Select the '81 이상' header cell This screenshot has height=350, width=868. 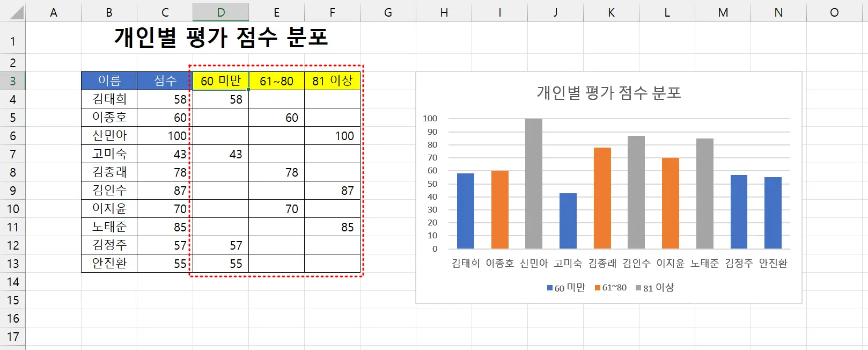pyautogui.click(x=332, y=81)
